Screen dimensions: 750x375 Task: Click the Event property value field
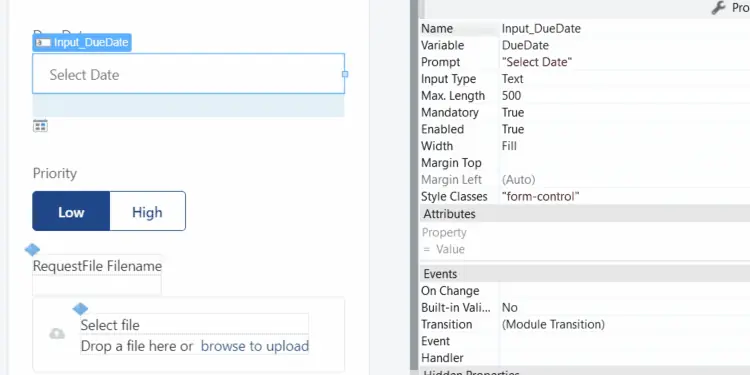624,341
